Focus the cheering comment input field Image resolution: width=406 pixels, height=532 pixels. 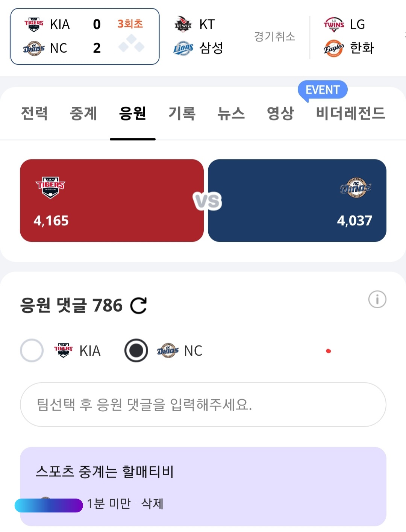point(203,405)
